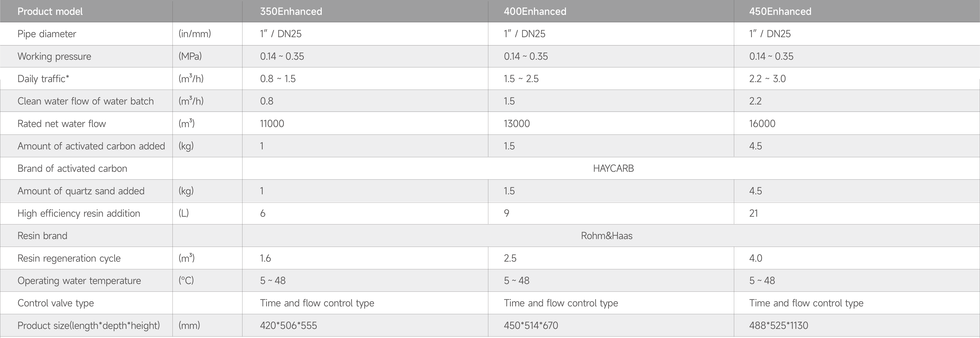Click the (in/mm) unit cell
The width and height of the screenshot is (980, 338).
(195, 34)
